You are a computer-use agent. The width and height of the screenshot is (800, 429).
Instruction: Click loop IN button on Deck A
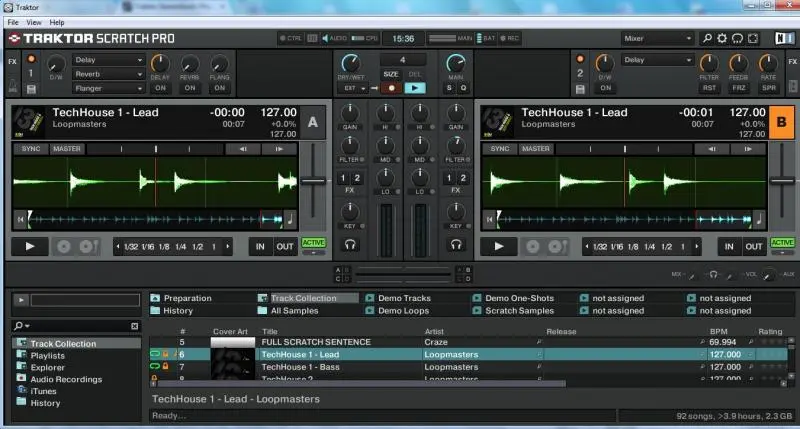coord(260,246)
